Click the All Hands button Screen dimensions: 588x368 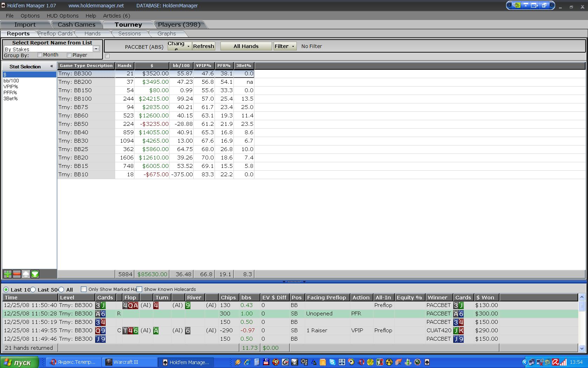pos(246,46)
